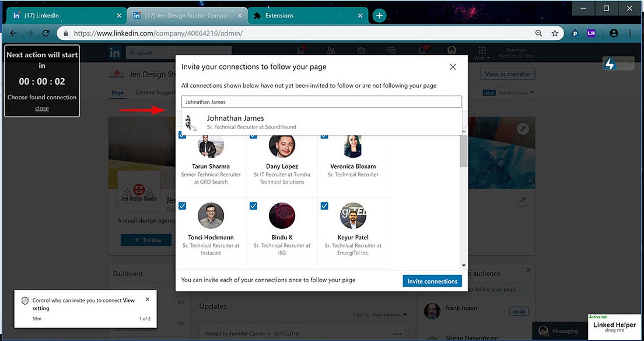Switch to Jen Design Studio tab
Screen dimensions: 644x341
(x=187, y=16)
